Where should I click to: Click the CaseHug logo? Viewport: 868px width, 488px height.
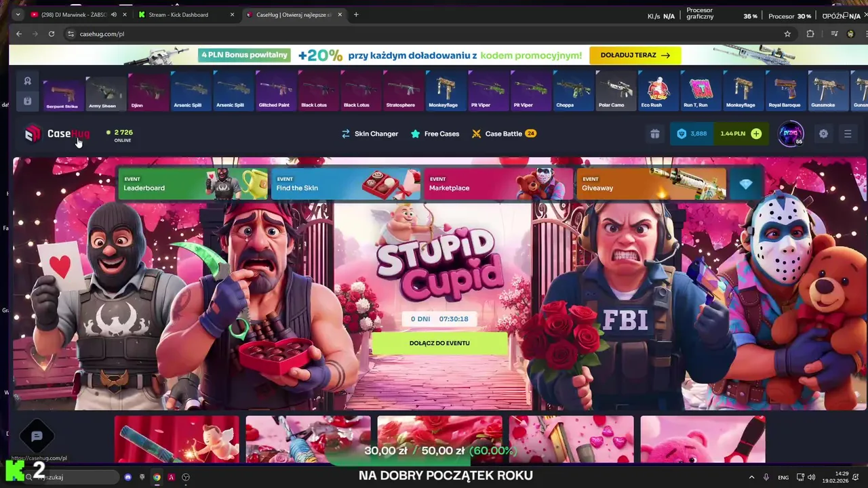[x=57, y=134]
